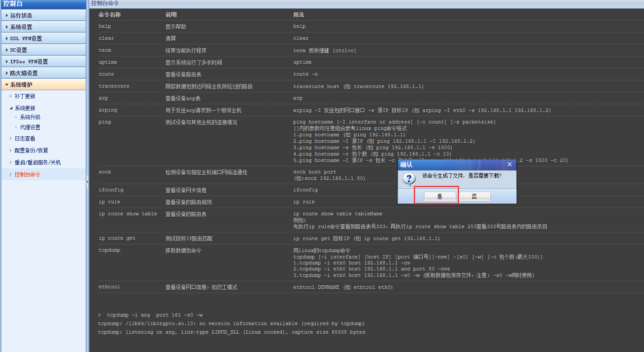Open 重启/重启服务/关机 page
The height and width of the screenshot is (352, 644).
pyautogui.click(x=38, y=162)
